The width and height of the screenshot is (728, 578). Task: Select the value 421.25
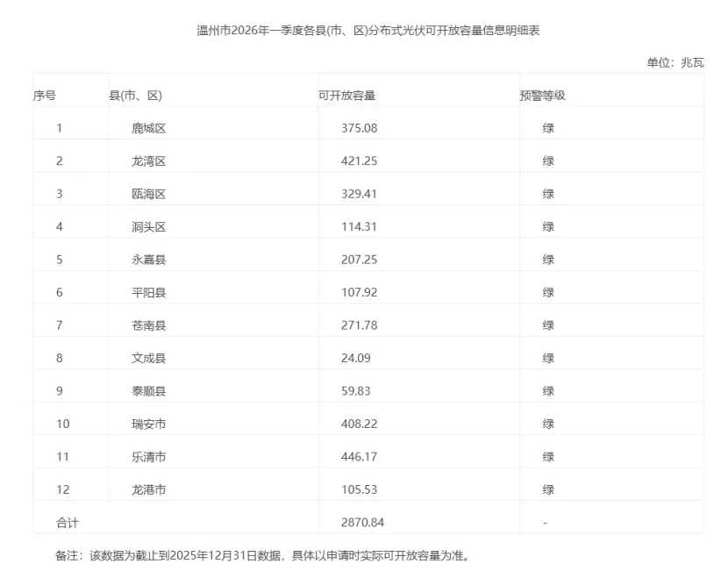tap(359, 161)
